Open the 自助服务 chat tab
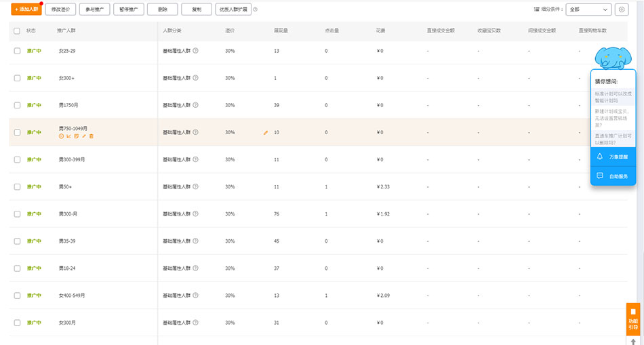644x345 pixels. (x=613, y=176)
